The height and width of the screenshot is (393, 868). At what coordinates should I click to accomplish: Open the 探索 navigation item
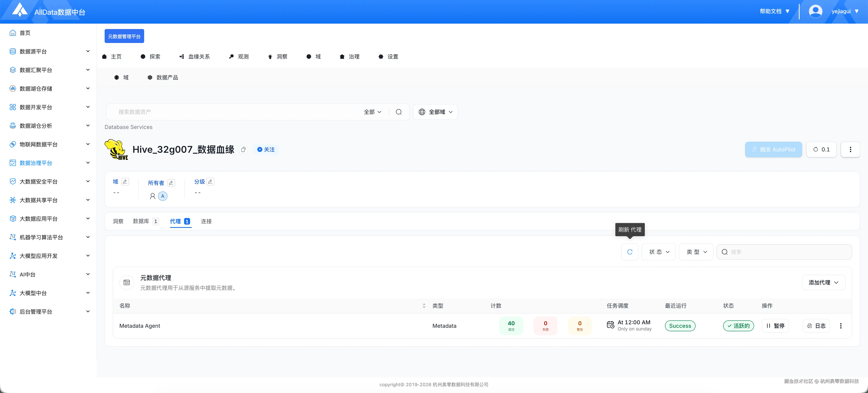tap(150, 57)
